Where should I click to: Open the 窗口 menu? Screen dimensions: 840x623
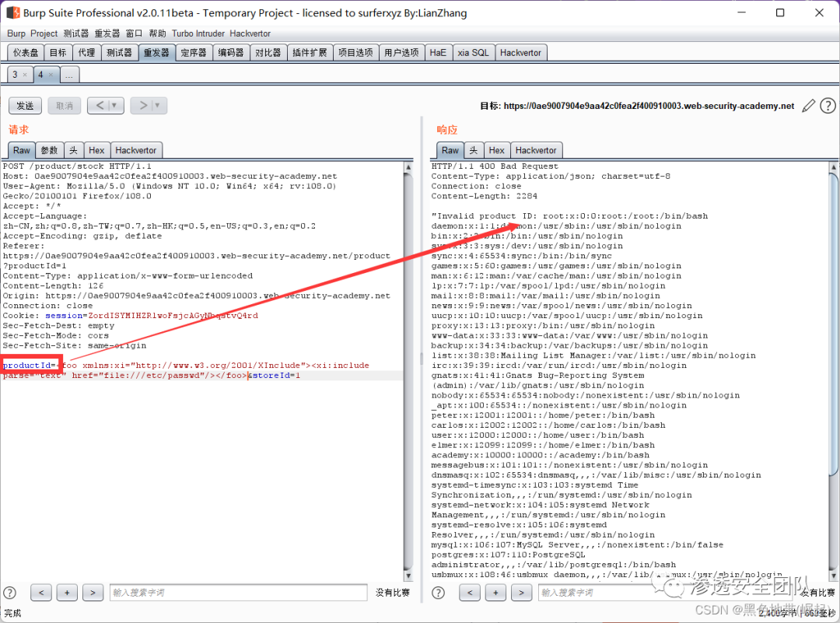pyautogui.click(x=134, y=33)
